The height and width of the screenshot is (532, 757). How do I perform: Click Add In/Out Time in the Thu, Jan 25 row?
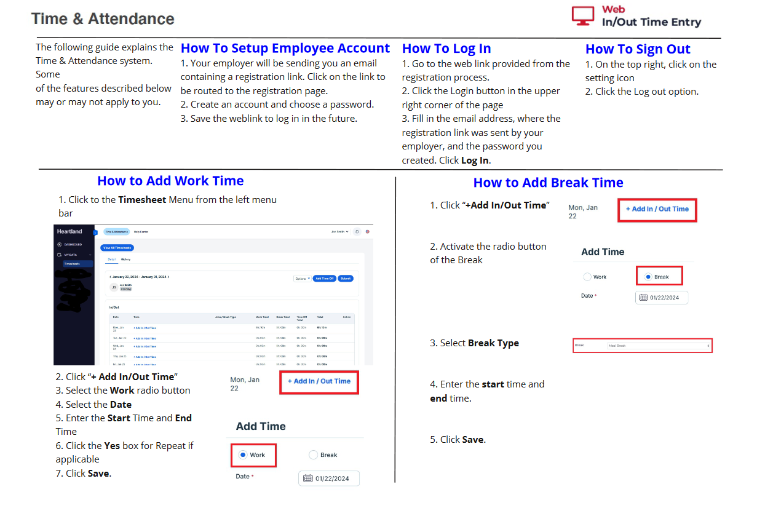pyautogui.click(x=145, y=357)
